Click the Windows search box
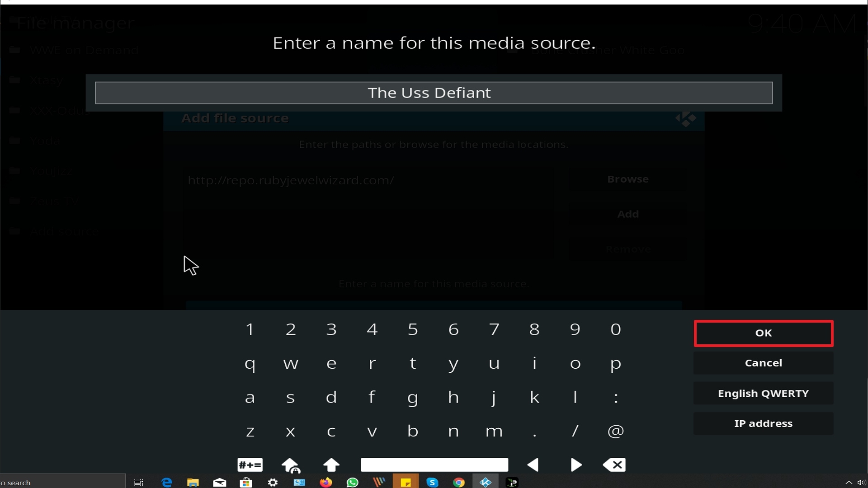This screenshot has height=488, width=868. [62, 482]
